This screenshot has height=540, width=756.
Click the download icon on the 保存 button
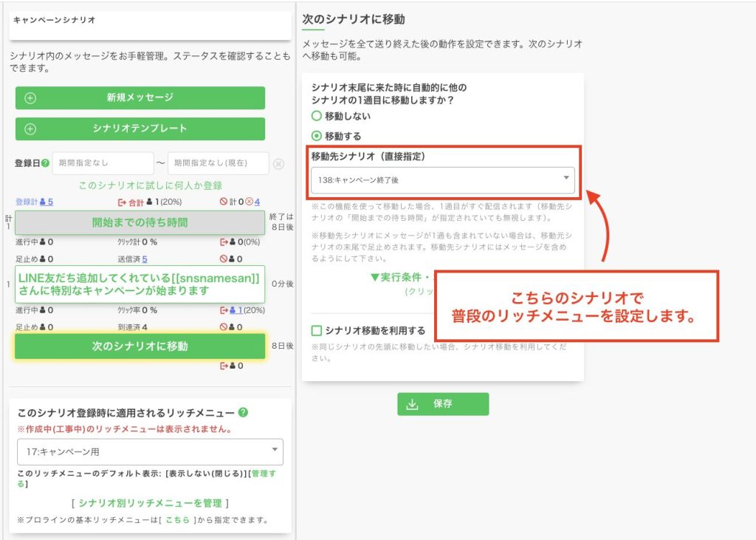(413, 404)
